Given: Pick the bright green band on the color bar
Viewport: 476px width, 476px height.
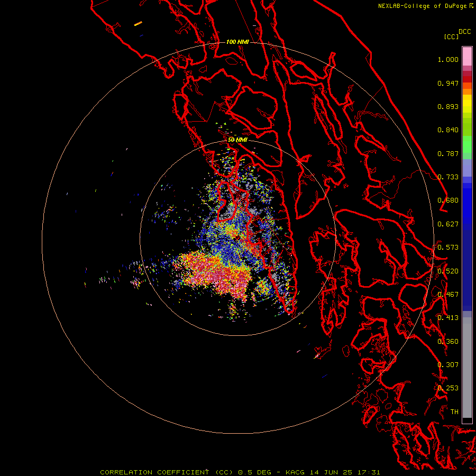Looking at the screenshot, I should [467, 144].
